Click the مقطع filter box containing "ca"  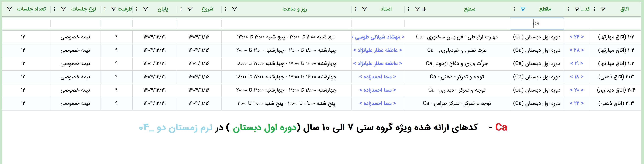(x=537, y=24)
